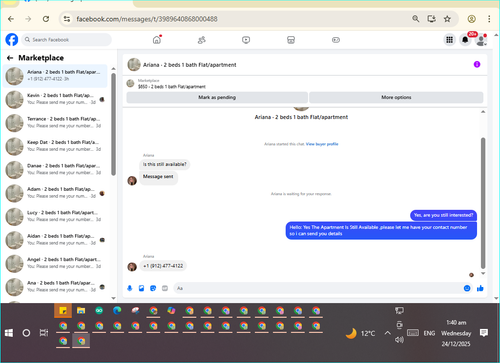Send a thumbs-up like
500x363 pixels.
coord(480,288)
